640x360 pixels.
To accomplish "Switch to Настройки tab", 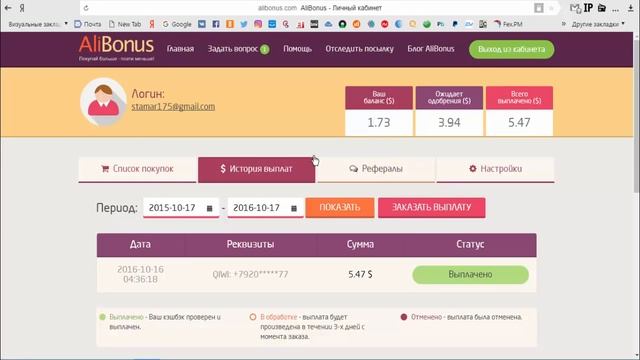I will [x=496, y=169].
